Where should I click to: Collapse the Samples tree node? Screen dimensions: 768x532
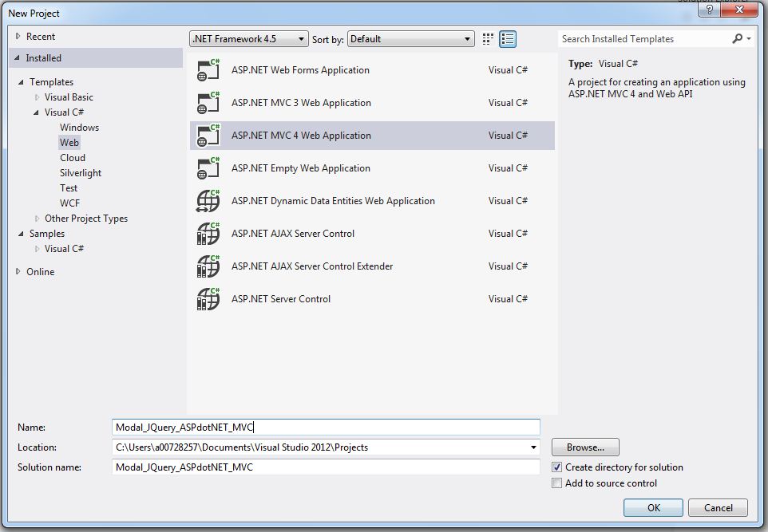[x=21, y=234]
